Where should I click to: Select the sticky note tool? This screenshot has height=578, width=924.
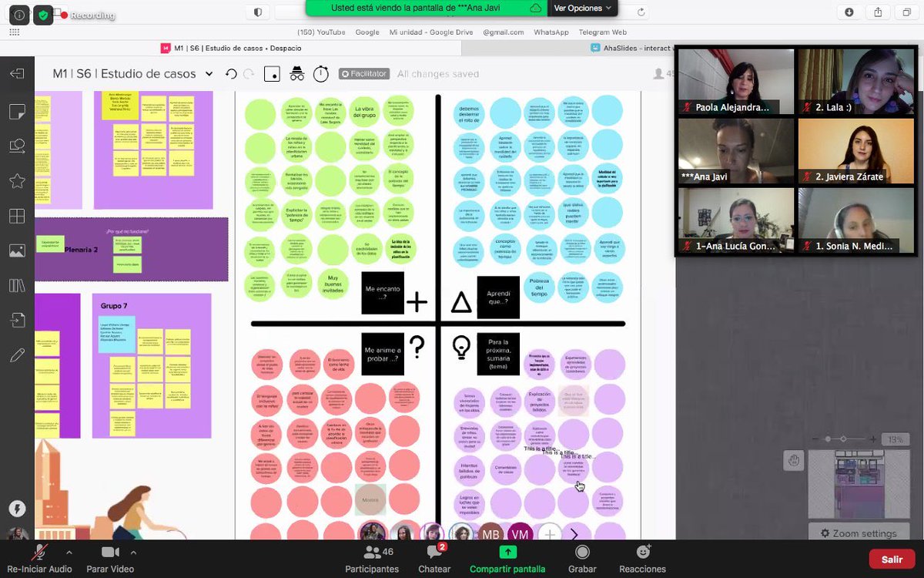coord(17,113)
